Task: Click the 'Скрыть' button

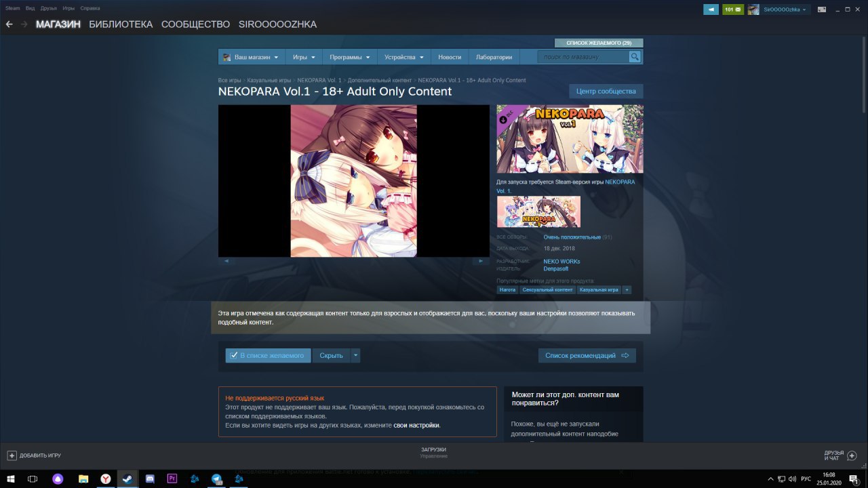Action: (x=332, y=355)
